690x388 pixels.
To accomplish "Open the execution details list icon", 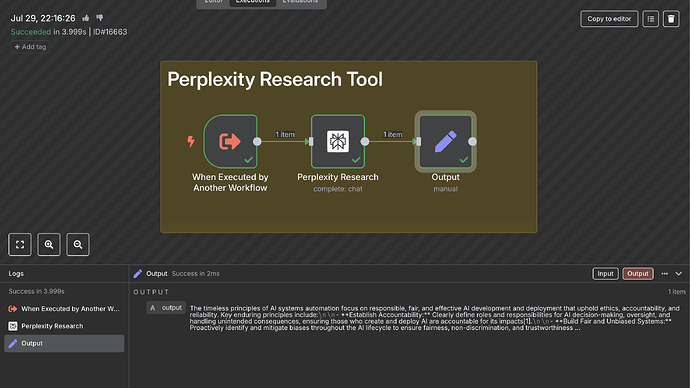I will (x=650, y=19).
